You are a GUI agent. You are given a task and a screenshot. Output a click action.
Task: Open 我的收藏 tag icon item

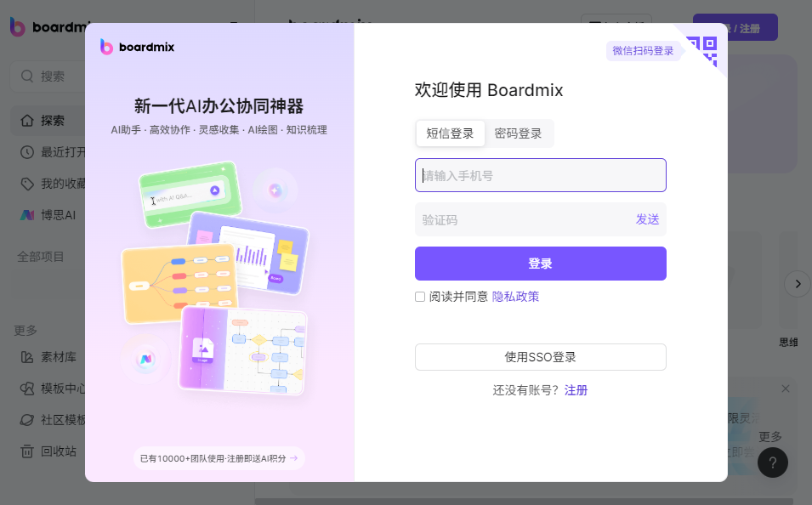coord(52,184)
